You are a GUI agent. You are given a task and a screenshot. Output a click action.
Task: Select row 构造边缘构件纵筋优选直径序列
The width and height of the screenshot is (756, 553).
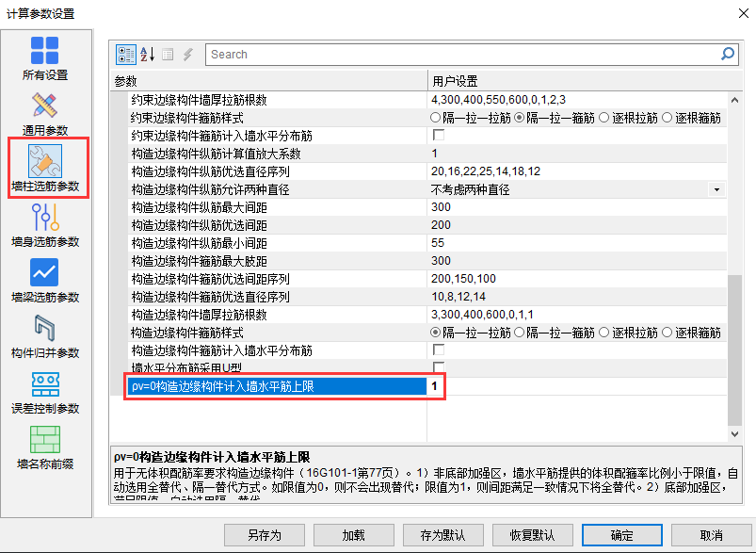[277, 171]
